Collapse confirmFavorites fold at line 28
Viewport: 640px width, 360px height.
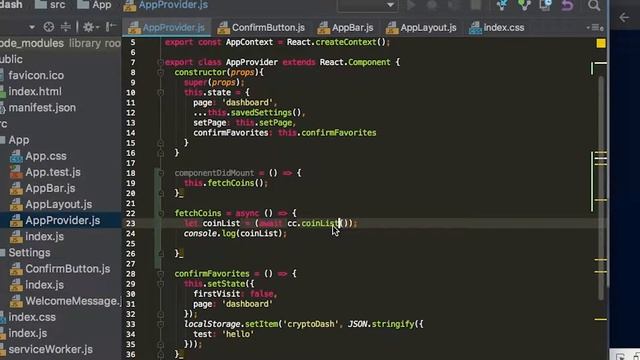[160, 274]
